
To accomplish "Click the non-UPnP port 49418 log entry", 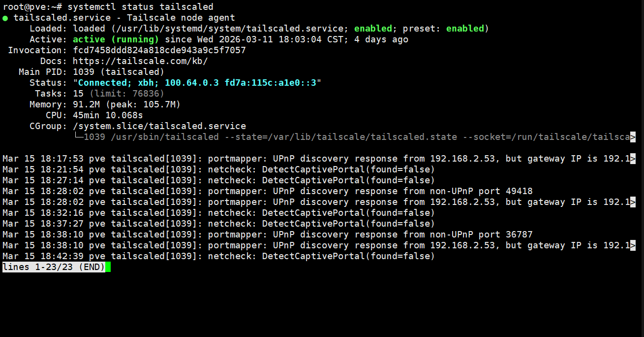I will point(370,191).
